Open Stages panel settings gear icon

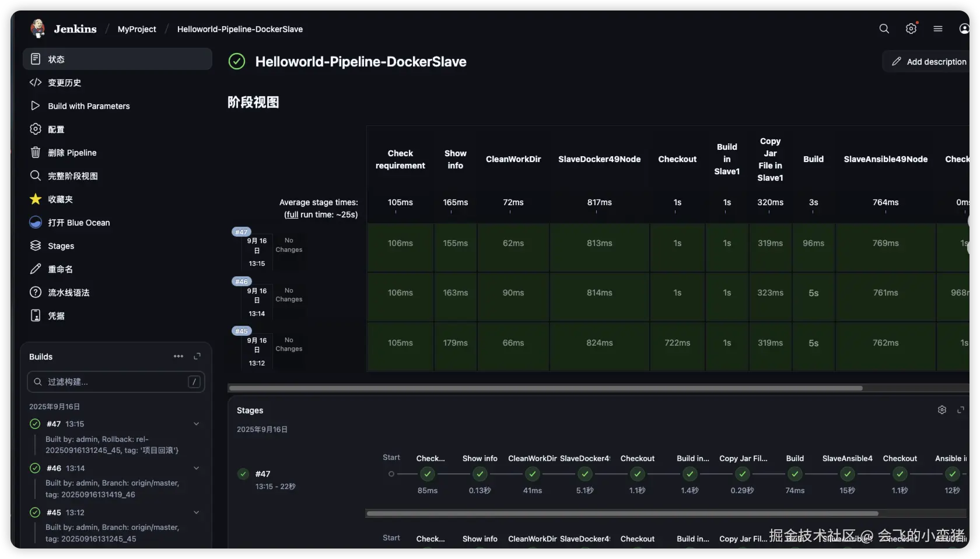tap(942, 410)
